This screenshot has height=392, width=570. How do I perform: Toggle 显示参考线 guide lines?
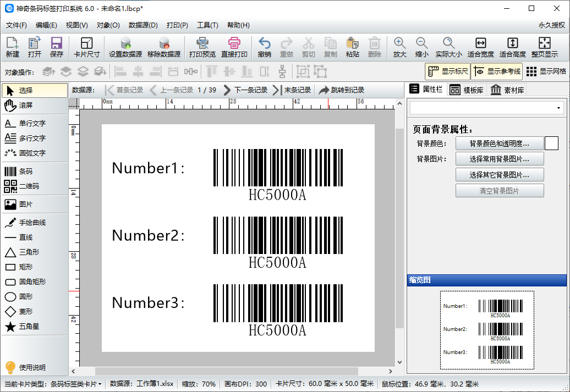click(x=497, y=71)
